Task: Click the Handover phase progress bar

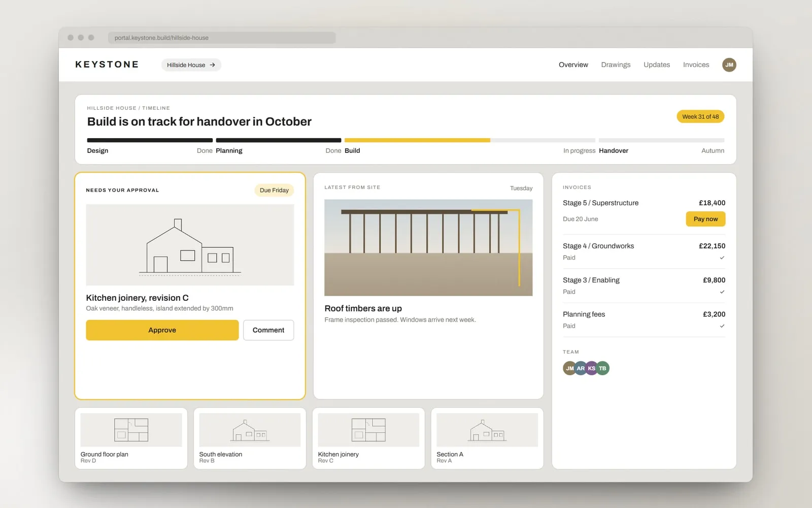Action: [x=661, y=140]
